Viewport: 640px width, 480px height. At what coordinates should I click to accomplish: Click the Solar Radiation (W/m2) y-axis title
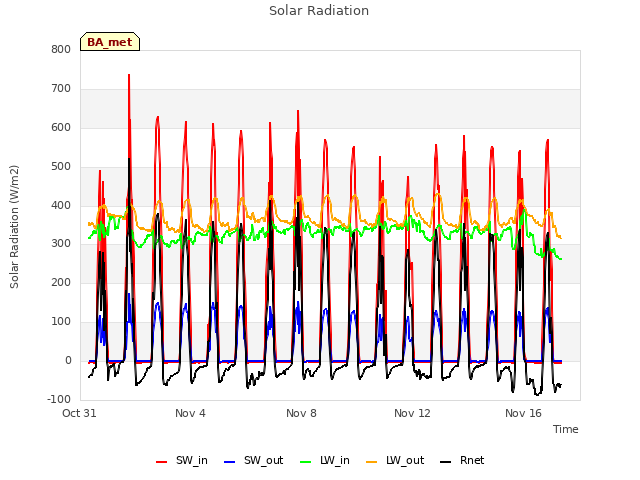click(x=14, y=227)
